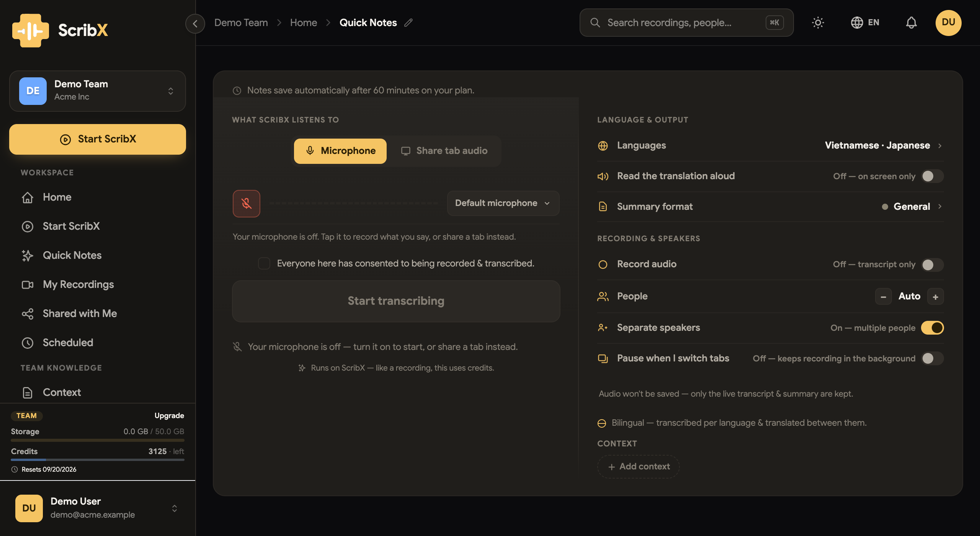Viewport: 980px width, 536px height.
Task: Click the Add context button
Action: click(638, 466)
